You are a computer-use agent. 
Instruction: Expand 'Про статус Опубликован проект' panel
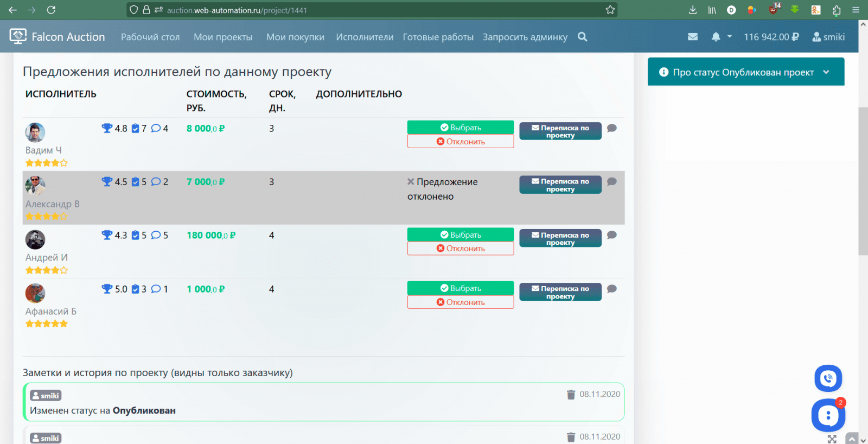[x=745, y=72]
